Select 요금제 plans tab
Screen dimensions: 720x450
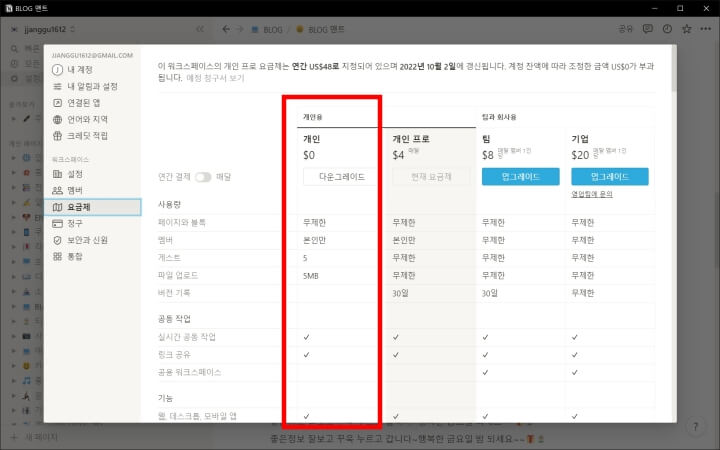93,207
